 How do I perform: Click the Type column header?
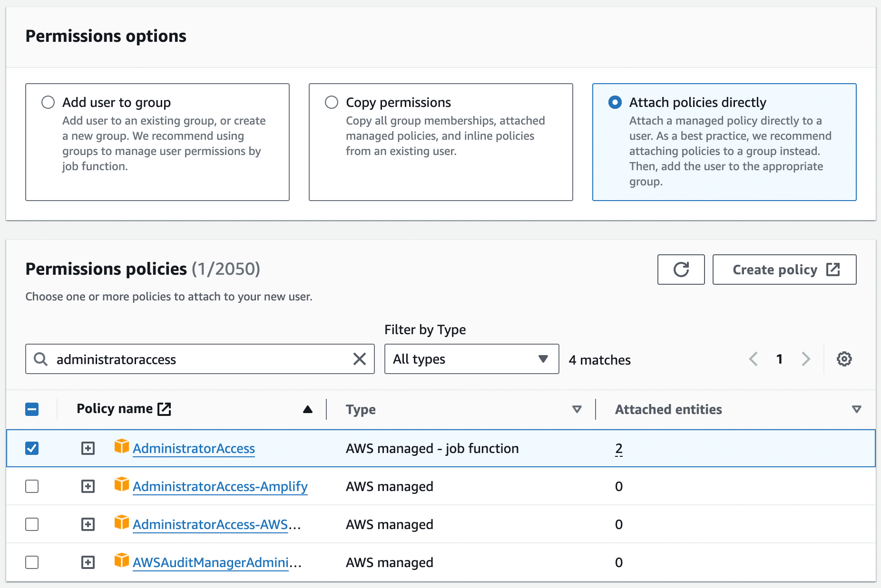tap(361, 409)
